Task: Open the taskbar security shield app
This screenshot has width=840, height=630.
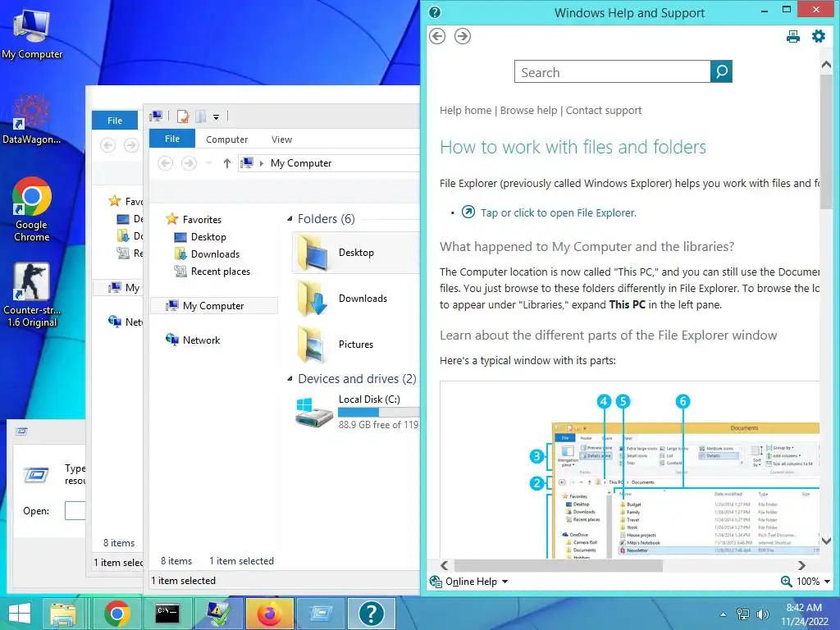Action: tap(218, 614)
